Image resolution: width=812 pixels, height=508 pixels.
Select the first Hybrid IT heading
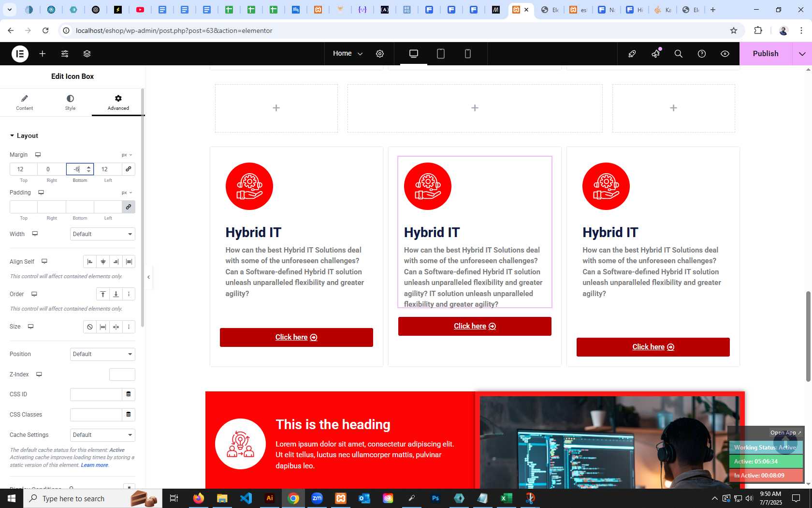(x=253, y=233)
